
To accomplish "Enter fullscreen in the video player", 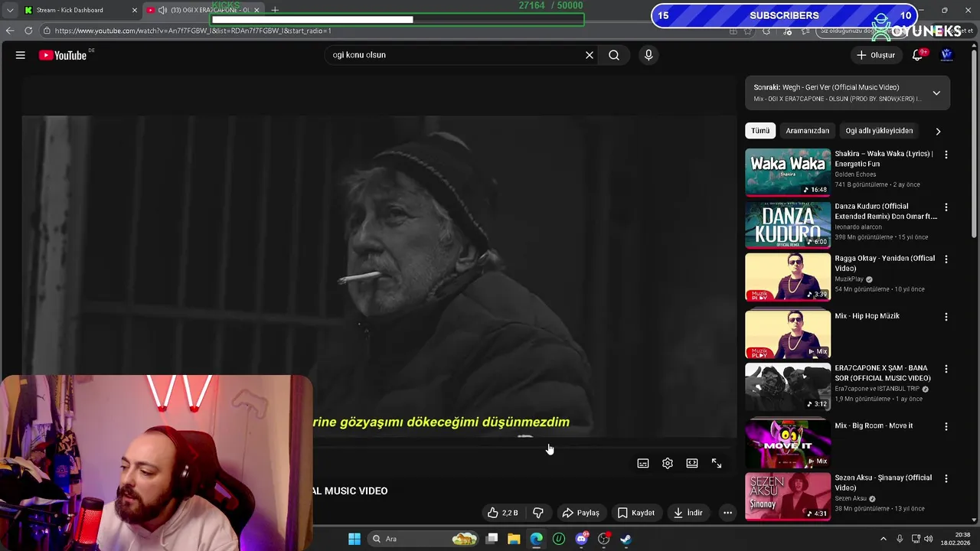I will (717, 463).
